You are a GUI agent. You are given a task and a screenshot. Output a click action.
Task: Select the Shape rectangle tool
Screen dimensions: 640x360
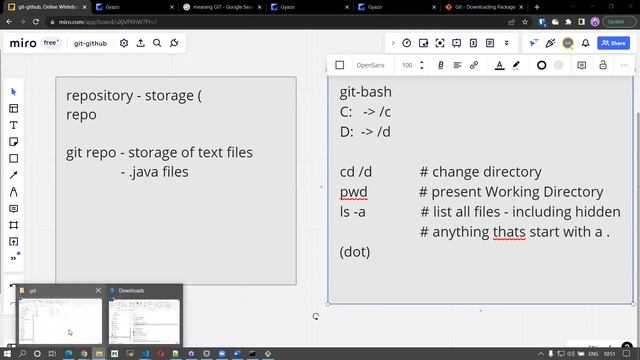coord(13,158)
